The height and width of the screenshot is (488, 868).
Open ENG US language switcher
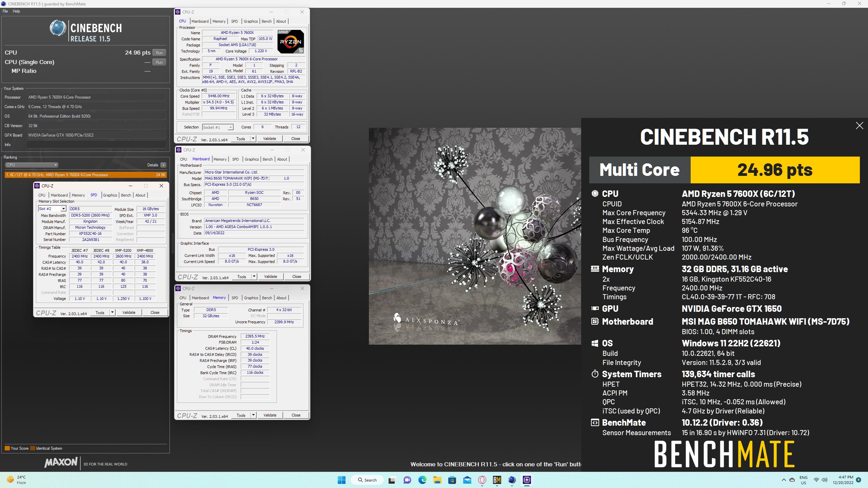coord(804,480)
